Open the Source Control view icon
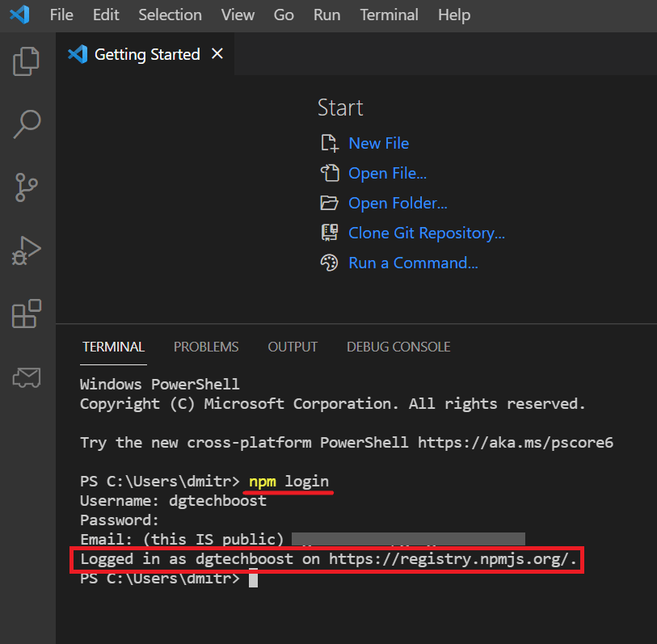The width and height of the screenshot is (657, 644). click(27, 187)
